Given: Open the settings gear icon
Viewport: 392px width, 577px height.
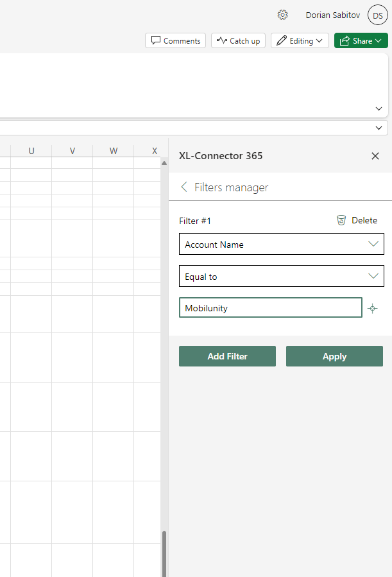Looking at the screenshot, I should [282, 15].
